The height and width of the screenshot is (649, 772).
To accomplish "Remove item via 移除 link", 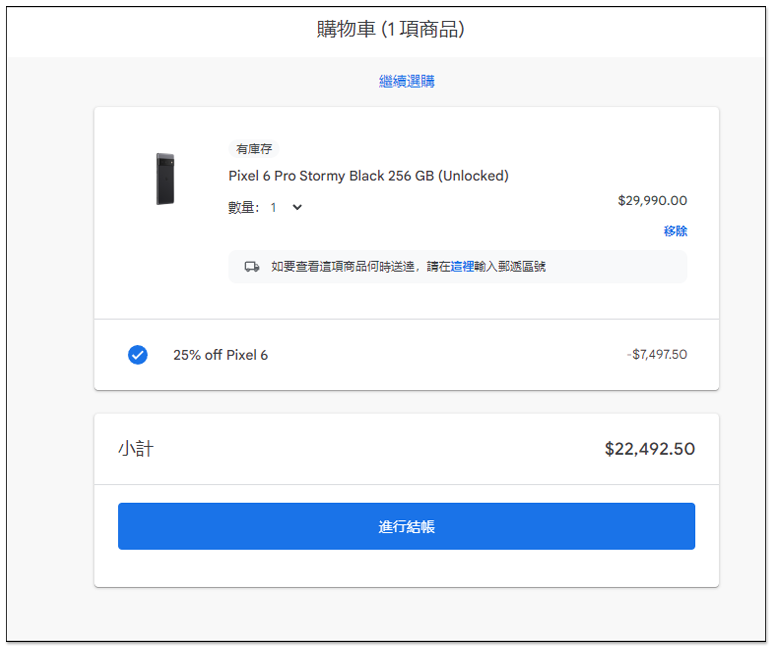I will coord(675,231).
